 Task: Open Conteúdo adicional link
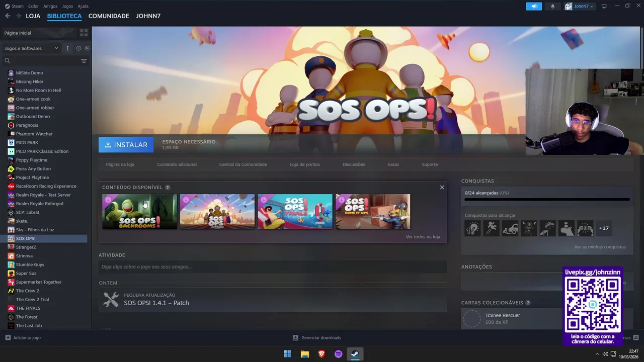pyautogui.click(x=177, y=164)
